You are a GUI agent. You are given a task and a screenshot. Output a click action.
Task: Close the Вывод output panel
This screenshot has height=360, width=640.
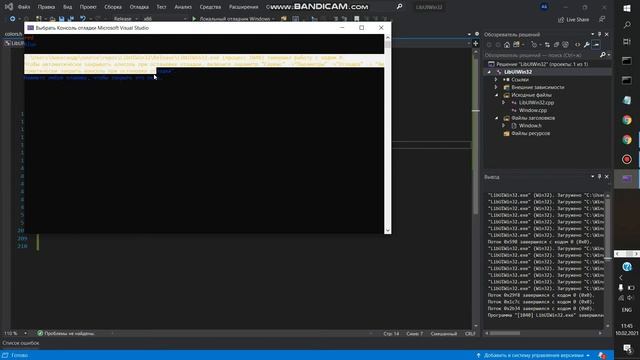click(607, 177)
